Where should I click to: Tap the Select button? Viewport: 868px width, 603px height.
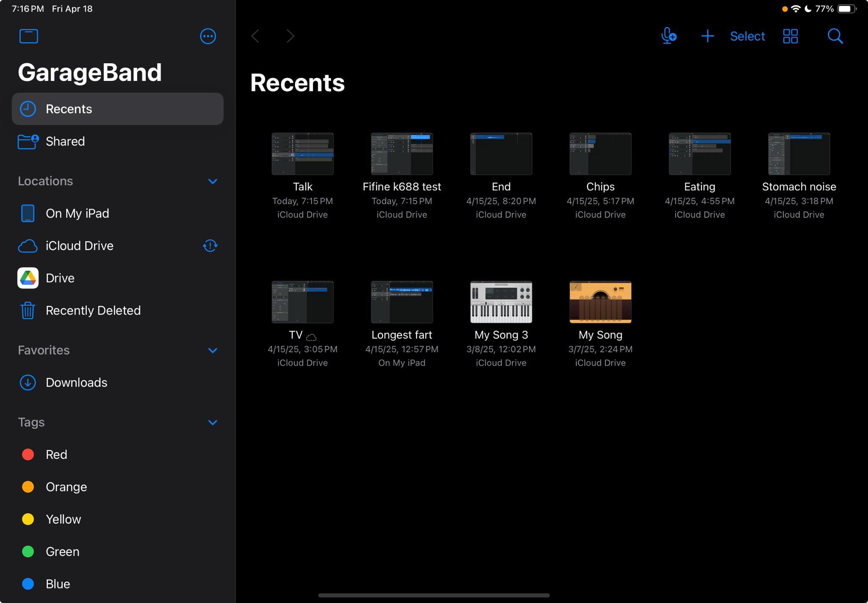(747, 36)
